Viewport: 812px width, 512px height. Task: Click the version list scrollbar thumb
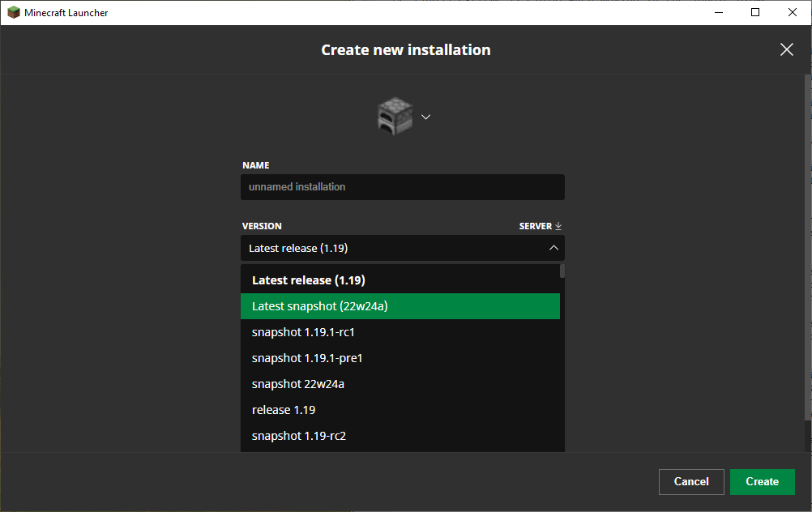tap(562, 271)
